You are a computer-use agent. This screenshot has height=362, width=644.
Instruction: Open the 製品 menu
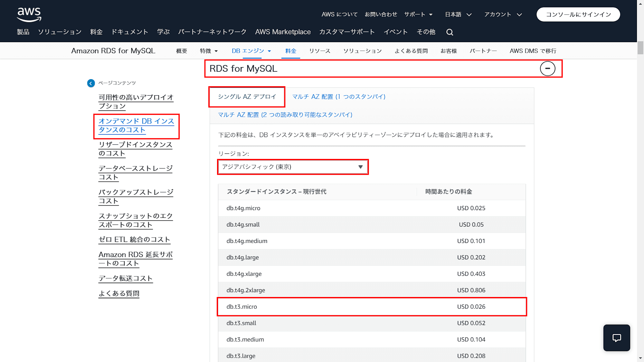pos(23,32)
